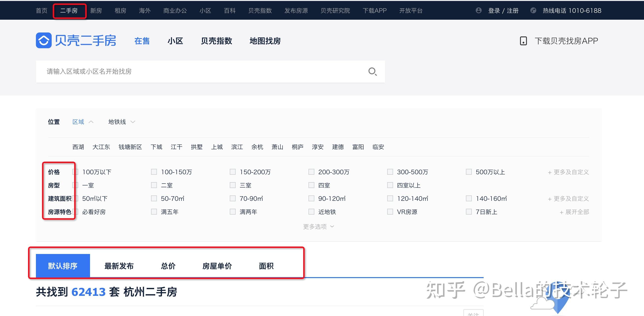Open the 小区 link beside 在售
The height and width of the screenshot is (316, 644).
coord(175,41)
